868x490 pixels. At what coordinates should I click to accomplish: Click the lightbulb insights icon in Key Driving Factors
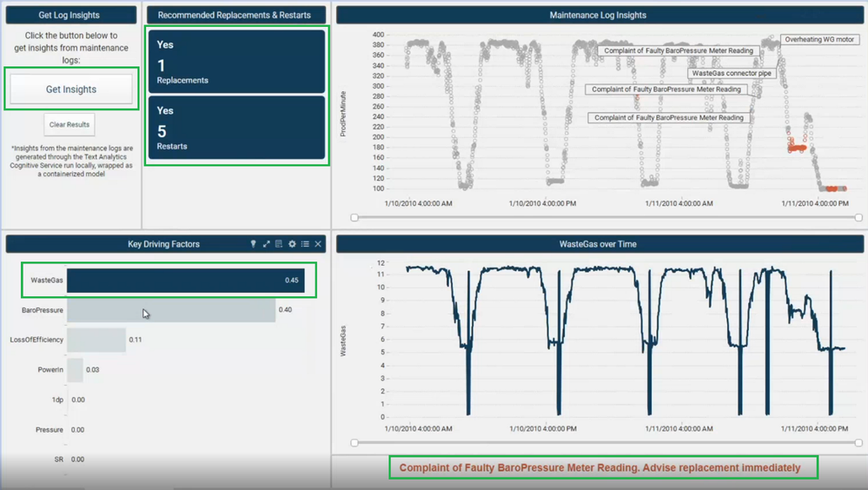point(253,243)
